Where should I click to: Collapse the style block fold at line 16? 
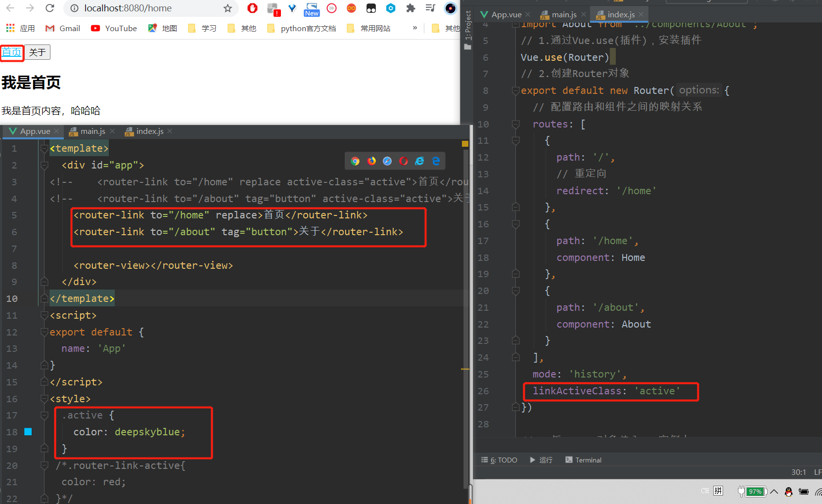coord(45,399)
